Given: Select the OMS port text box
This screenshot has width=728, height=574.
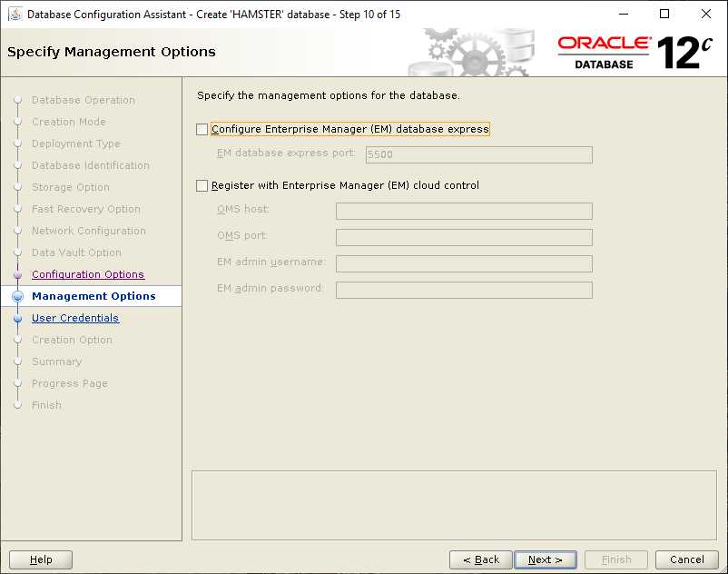Looking at the screenshot, I should (x=464, y=237).
